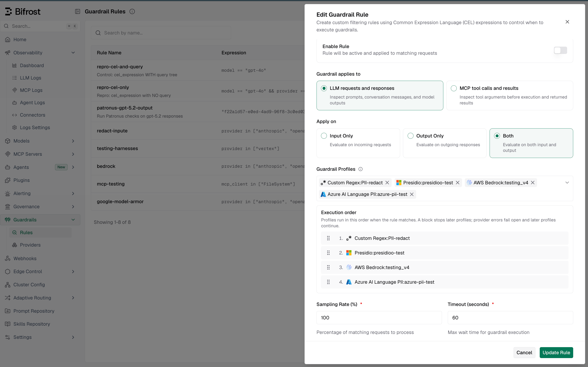Click the Timeout seconds input field
Image resolution: width=588 pixels, height=367 pixels.
coord(510,318)
